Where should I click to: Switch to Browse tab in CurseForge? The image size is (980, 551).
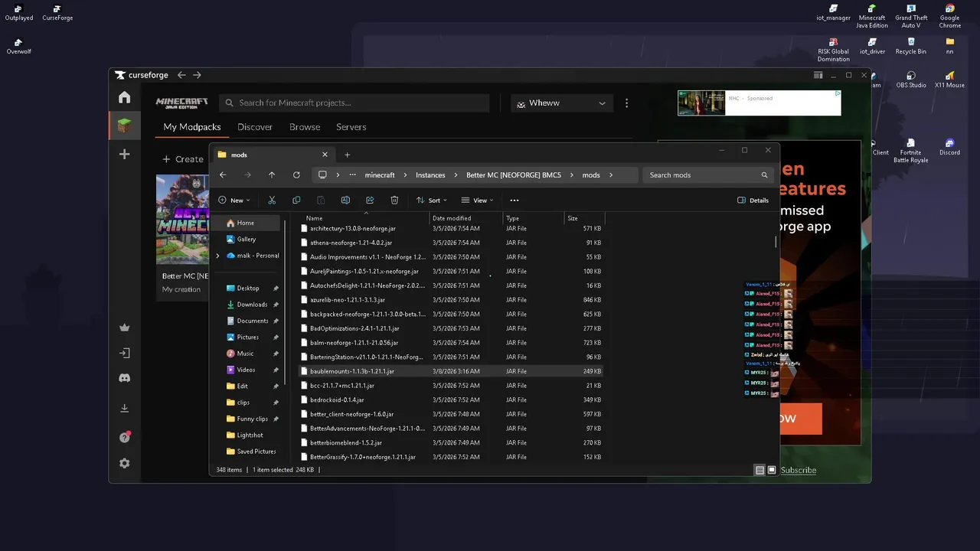click(x=305, y=127)
